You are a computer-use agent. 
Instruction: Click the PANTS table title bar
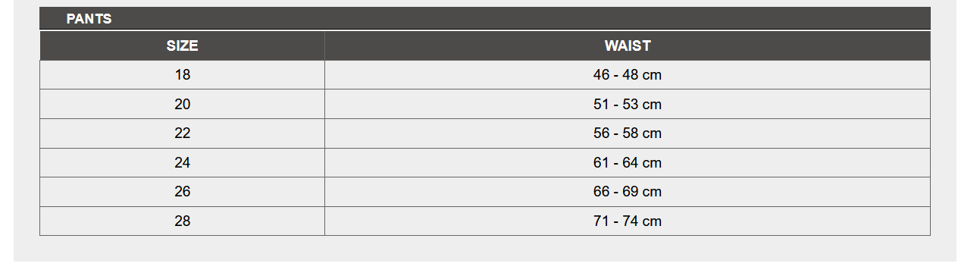485,18
